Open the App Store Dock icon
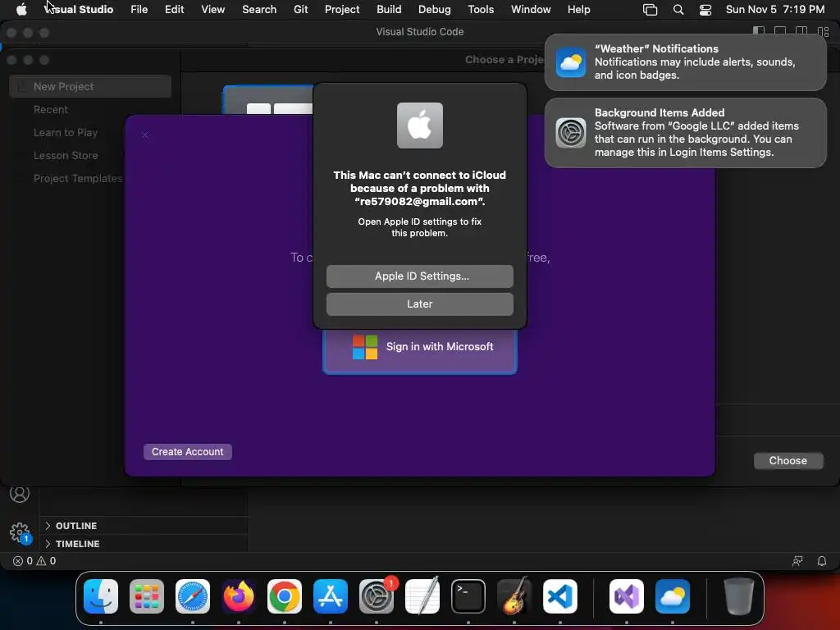 click(331, 596)
